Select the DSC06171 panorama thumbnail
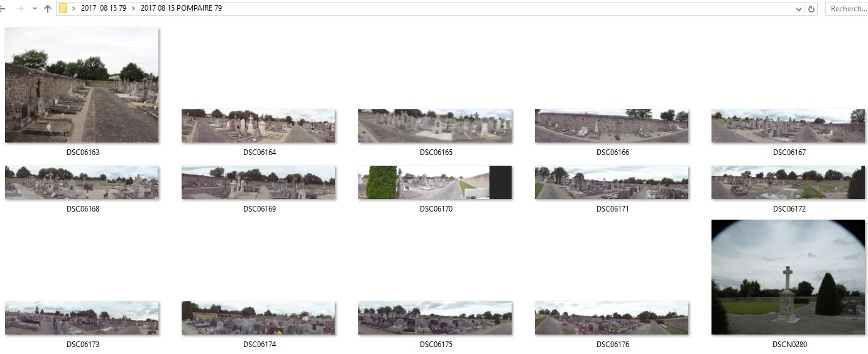Screen dimensions: 868x354 pyautogui.click(x=612, y=182)
